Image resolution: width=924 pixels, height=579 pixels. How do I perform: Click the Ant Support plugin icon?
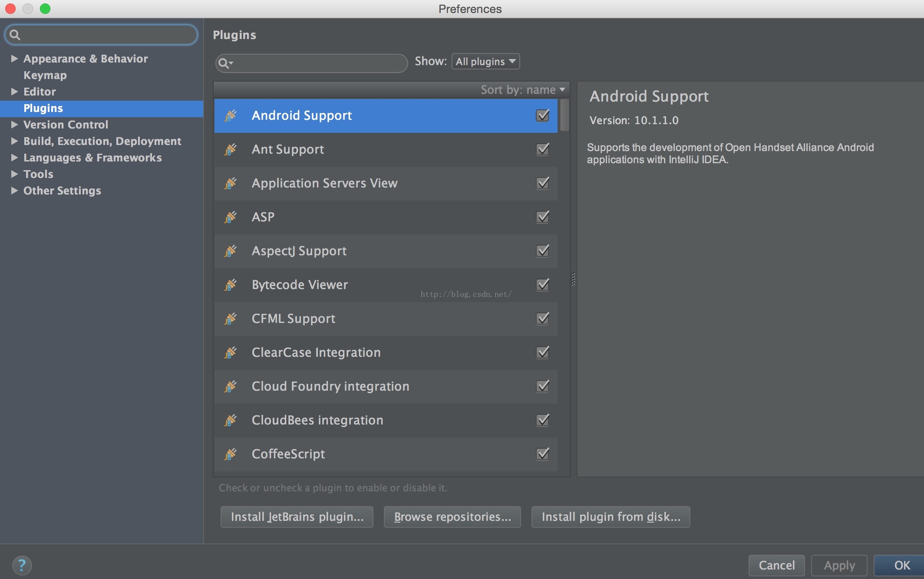point(230,149)
